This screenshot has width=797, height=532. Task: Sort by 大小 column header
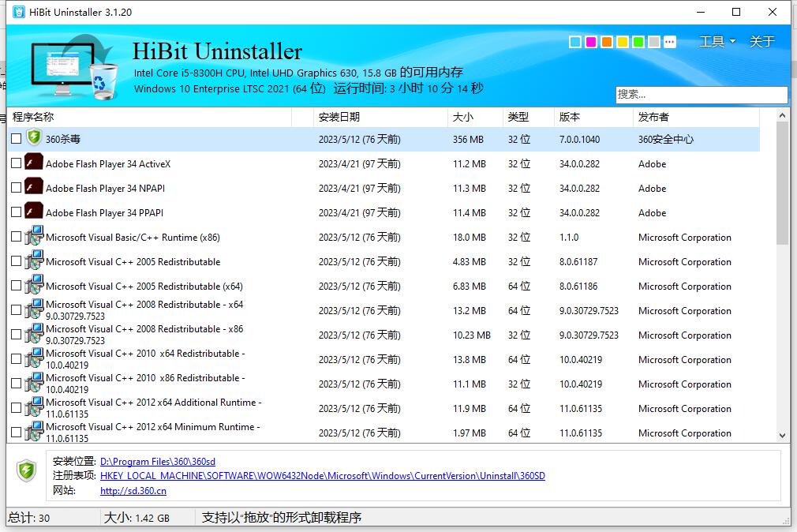point(475,117)
